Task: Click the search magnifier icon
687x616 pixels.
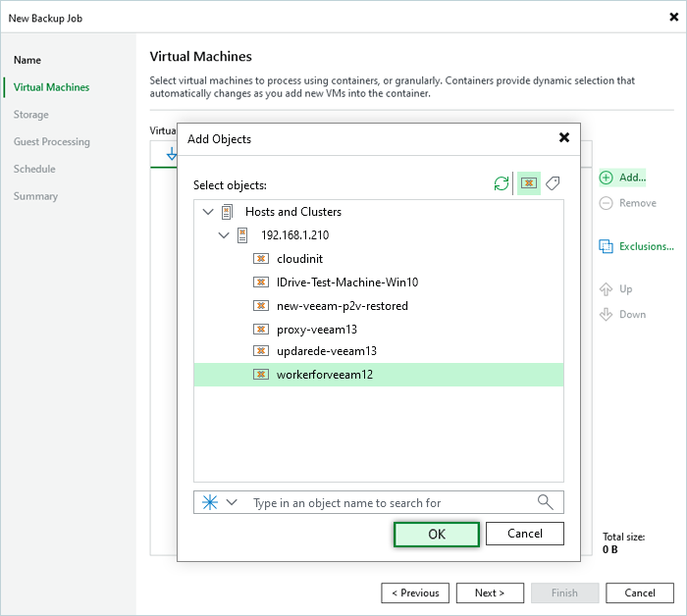Action: (x=546, y=502)
